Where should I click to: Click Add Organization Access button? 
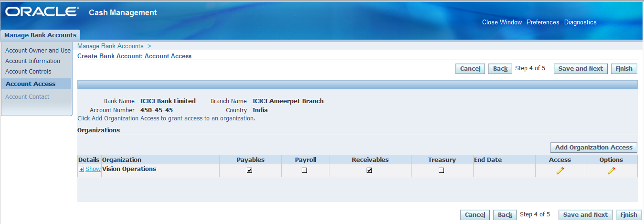point(593,148)
